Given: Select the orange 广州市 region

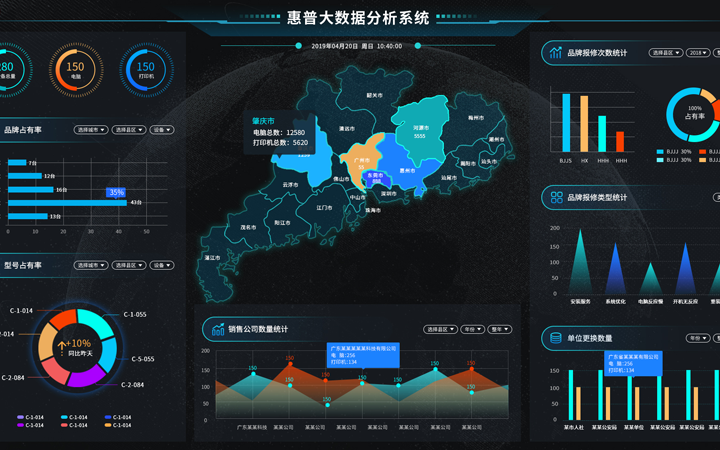Looking at the screenshot, I should click(x=362, y=160).
